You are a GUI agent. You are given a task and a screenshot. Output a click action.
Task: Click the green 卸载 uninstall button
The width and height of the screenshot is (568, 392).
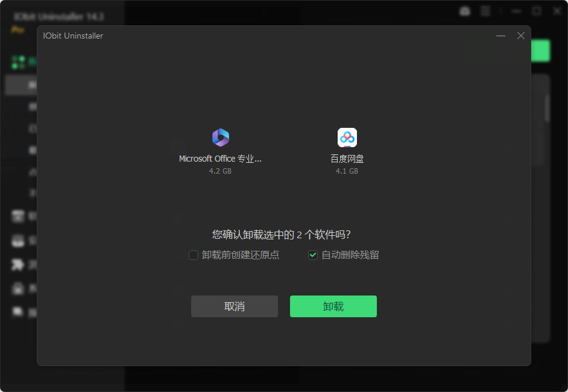[333, 306]
